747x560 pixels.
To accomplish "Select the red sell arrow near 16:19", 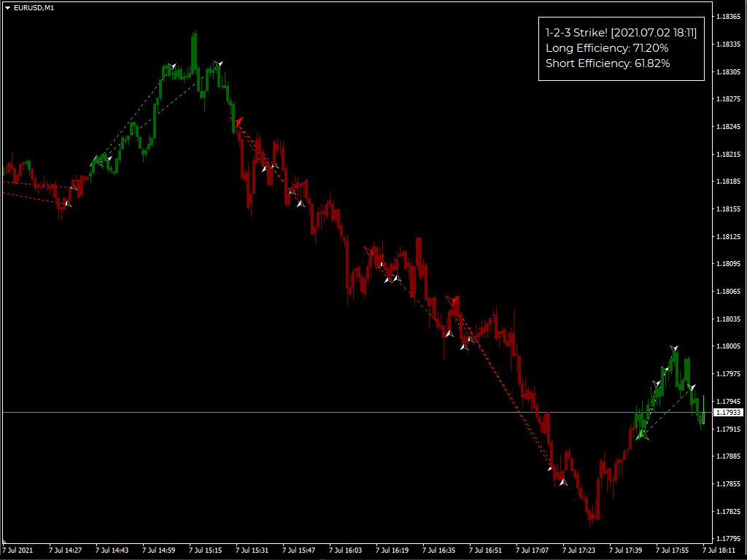I will [370, 251].
